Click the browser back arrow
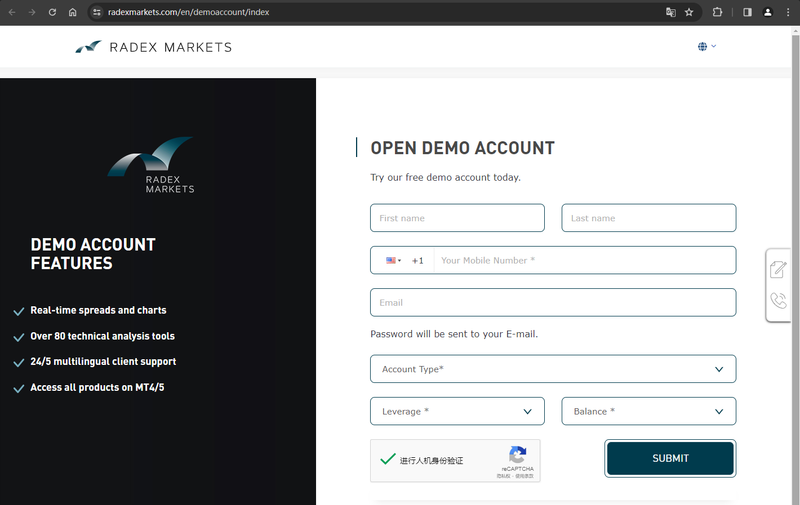800x505 pixels. (12, 12)
